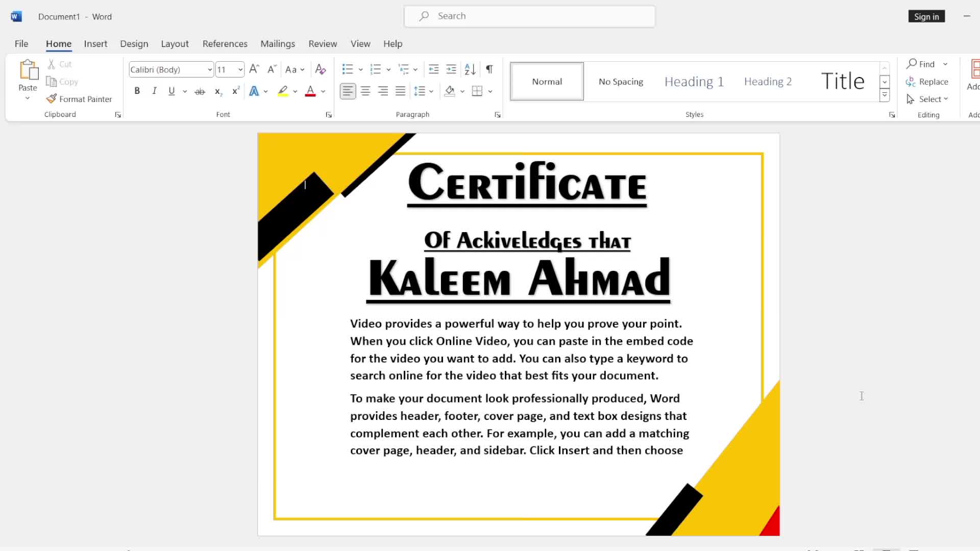Click the Multilevel List icon

coord(404,69)
